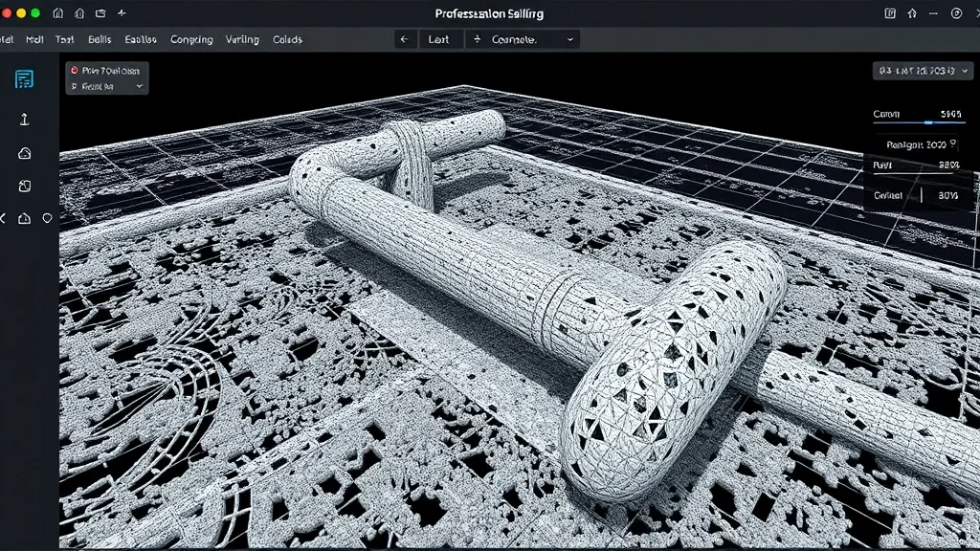Open the Colads menu
Viewport: 980px width, 551px height.
click(x=290, y=39)
